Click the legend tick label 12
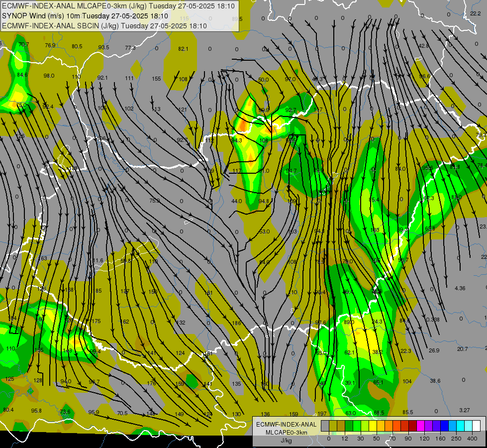The image size is (487, 448). tap(345, 439)
